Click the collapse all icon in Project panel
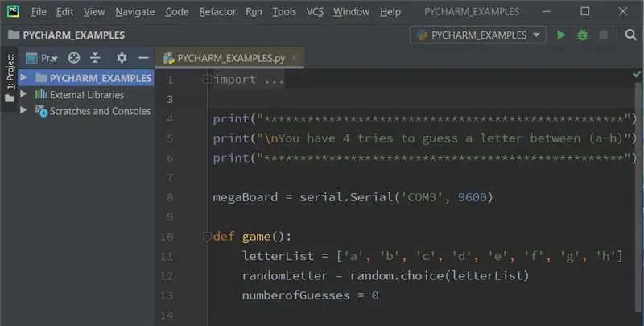The image size is (644, 326). [x=95, y=58]
